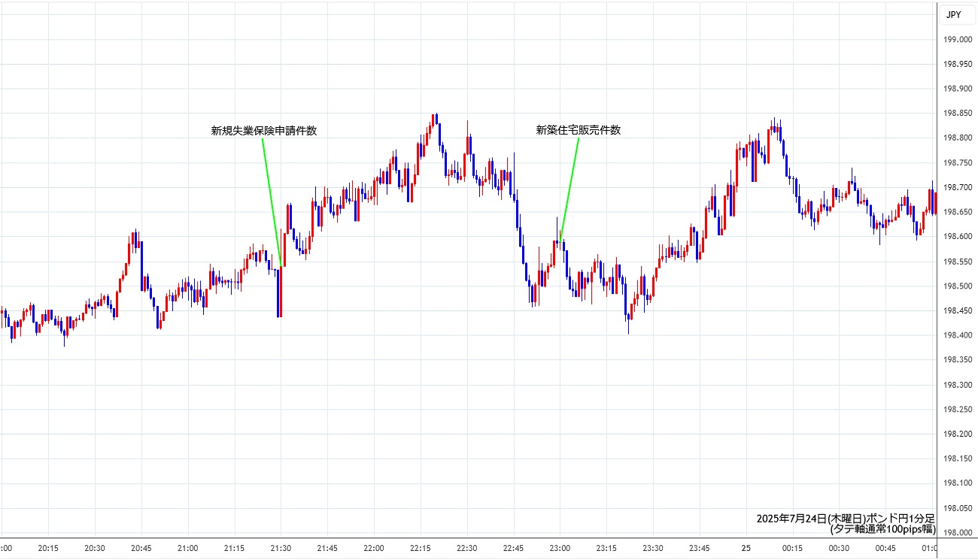Click the 00:45 time axis label
This screenshot has height=560, width=978.
885,549
